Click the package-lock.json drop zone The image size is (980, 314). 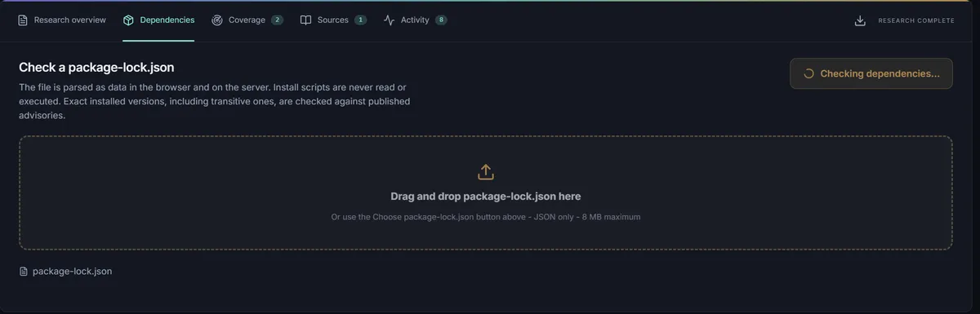pos(485,192)
